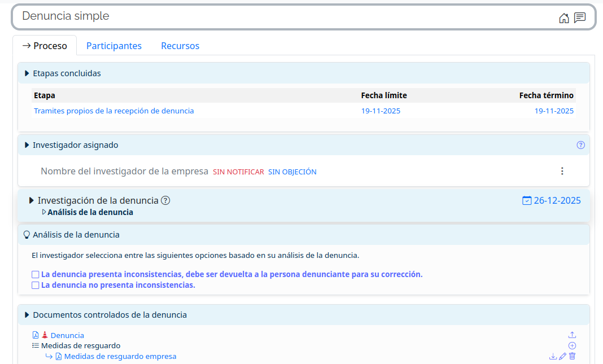The height and width of the screenshot is (364, 603).
Task: Switch to the Participantes tab
Action: click(x=113, y=46)
